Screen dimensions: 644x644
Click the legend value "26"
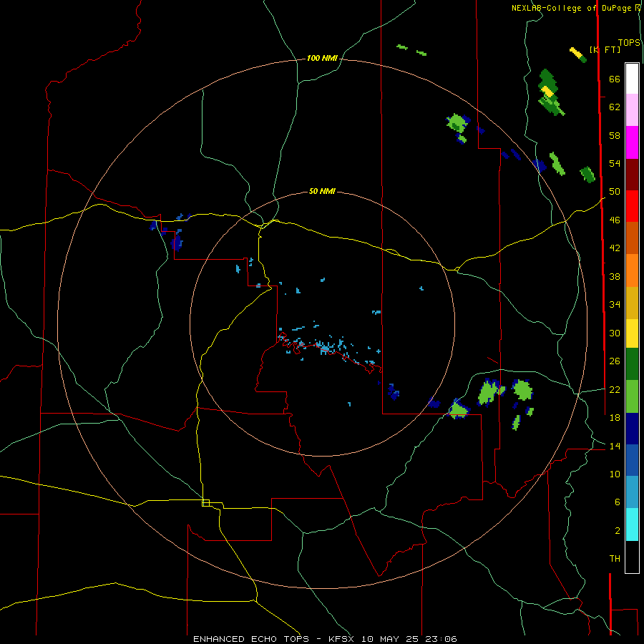pyautogui.click(x=615, y=361)
